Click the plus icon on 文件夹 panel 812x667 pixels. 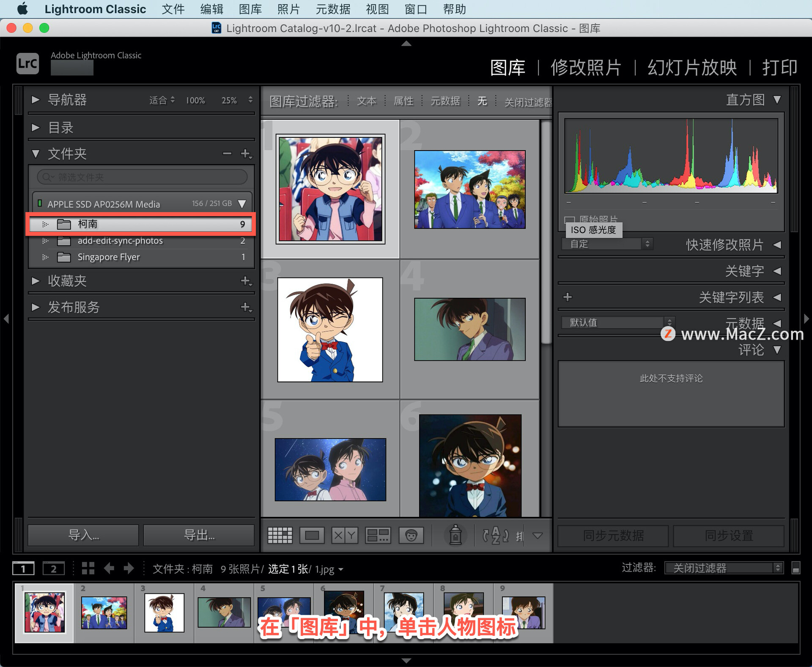(246, 154)
